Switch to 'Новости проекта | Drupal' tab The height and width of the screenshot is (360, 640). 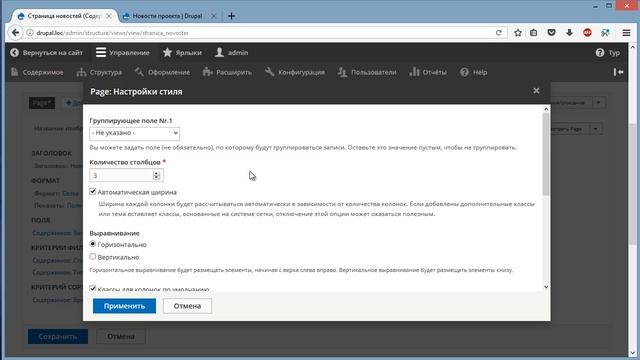[167, 16]
